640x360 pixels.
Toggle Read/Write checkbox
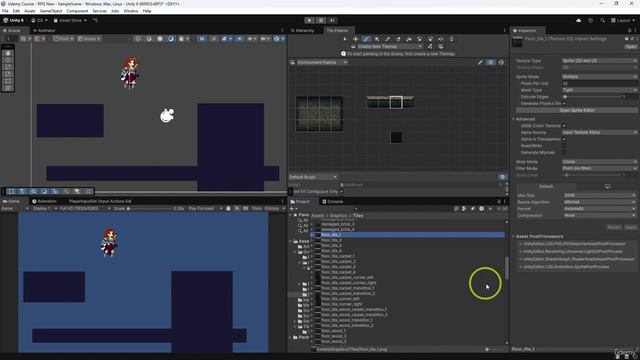click(x=564, y=146)
